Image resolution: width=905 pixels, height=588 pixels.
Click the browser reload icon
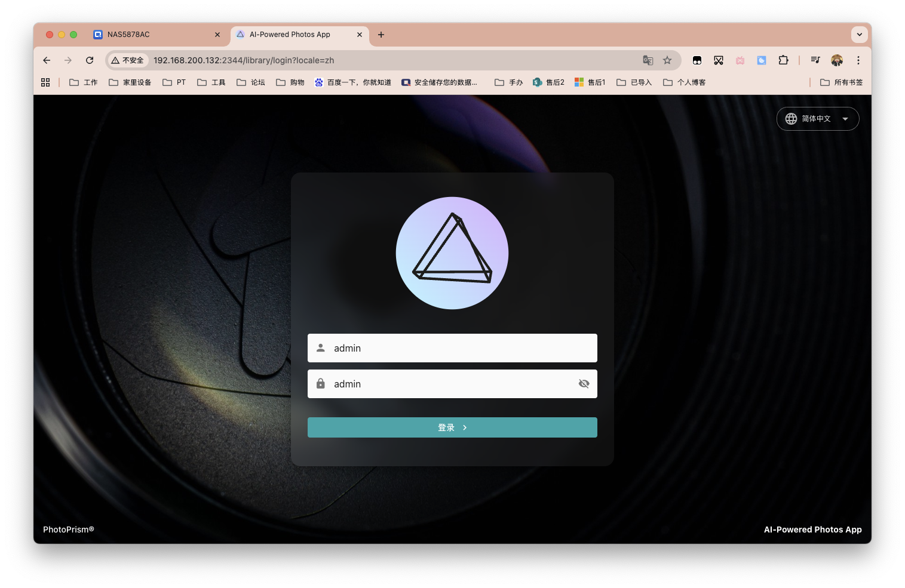pyautogui.click(x=90, y=60)
